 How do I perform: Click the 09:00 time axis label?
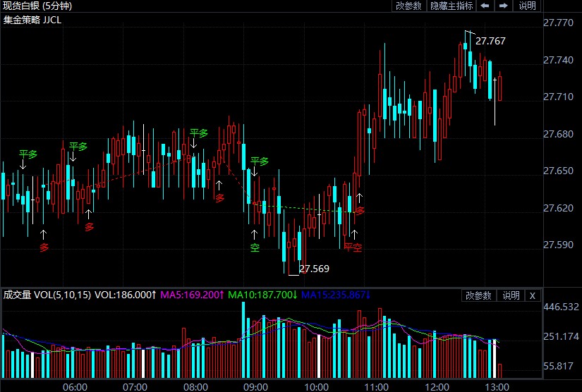coord(256,387)
